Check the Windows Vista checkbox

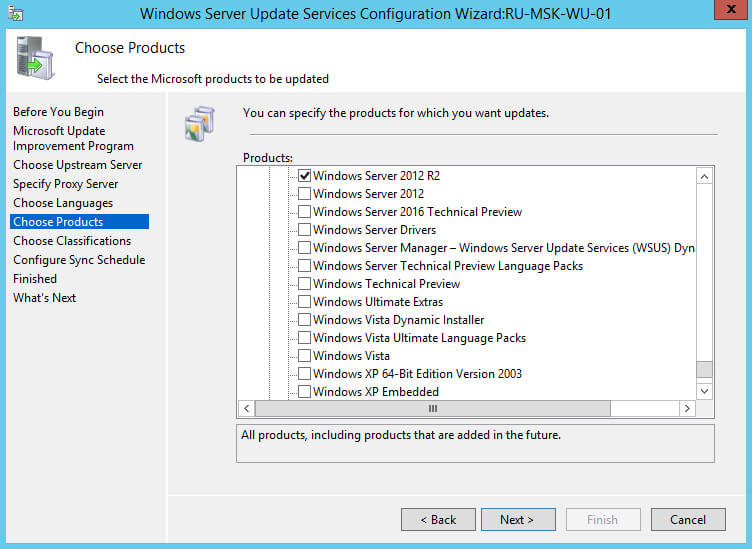click(304, 355)
